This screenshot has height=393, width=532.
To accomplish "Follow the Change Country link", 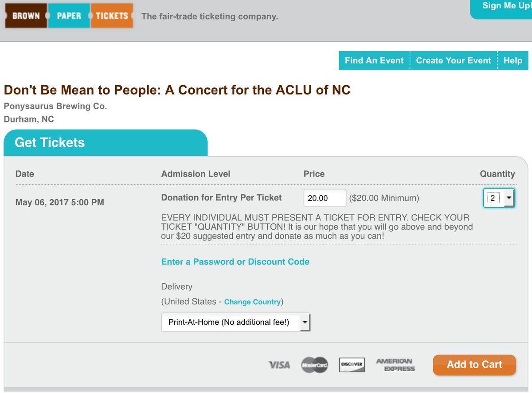I will pyautogui.click(x=252, y=302).
